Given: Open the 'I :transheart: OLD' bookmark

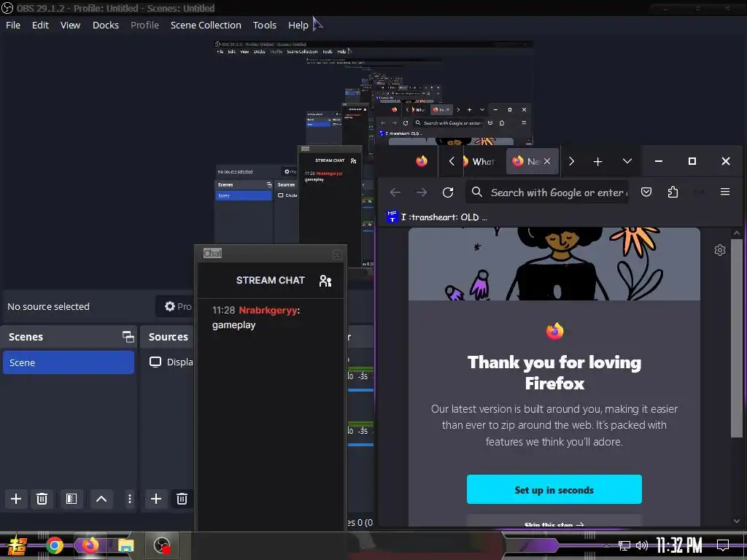Looking at the screenshot, I should point(438,217).
